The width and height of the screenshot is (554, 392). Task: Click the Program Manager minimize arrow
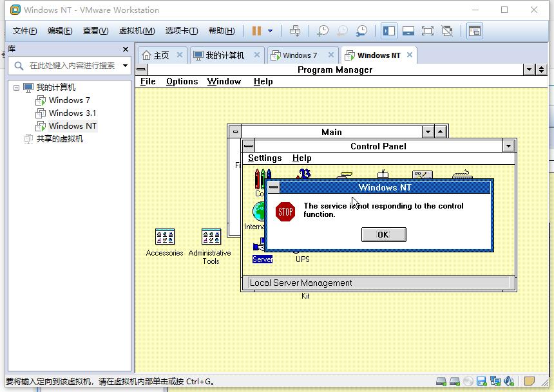530,70
